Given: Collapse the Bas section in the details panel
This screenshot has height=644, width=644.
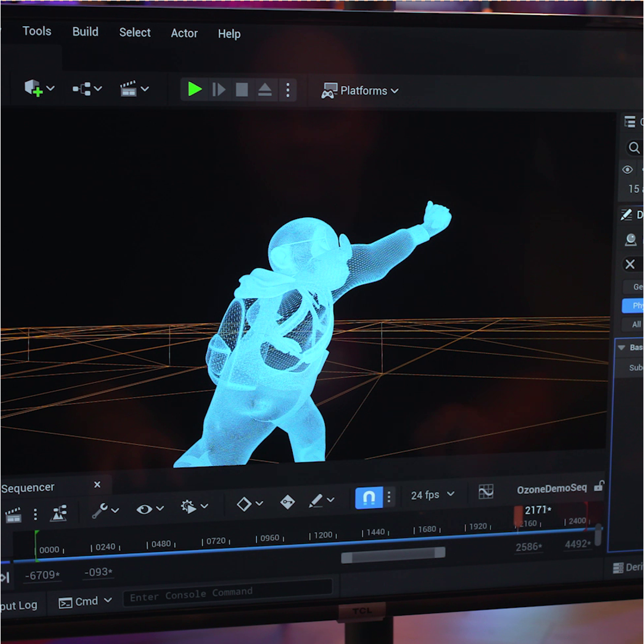Looking at the screenshot, I should click(621, 347).
